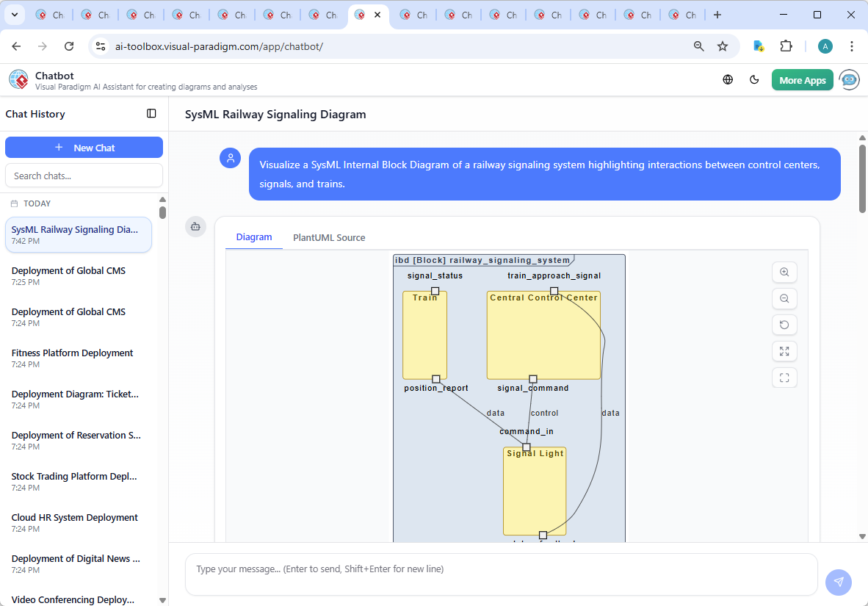Select the zoom in tool on the diagram

(784, 272)
